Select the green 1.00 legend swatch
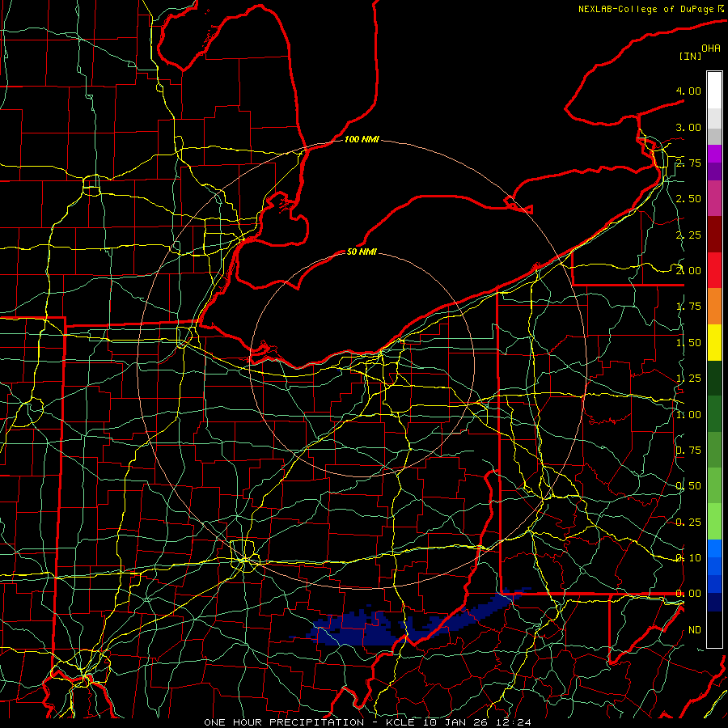This screenshot has height=728, width=728. tap(714, 414)
